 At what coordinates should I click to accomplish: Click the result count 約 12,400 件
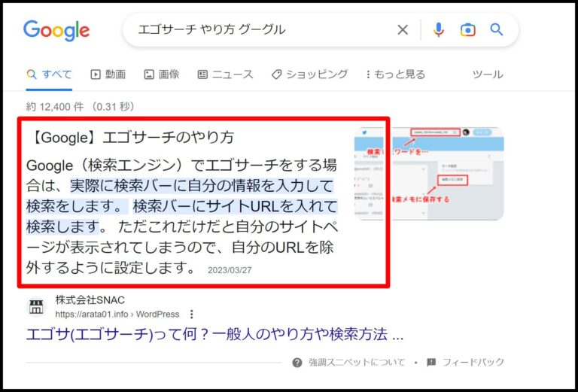click(x=55, y=107)
